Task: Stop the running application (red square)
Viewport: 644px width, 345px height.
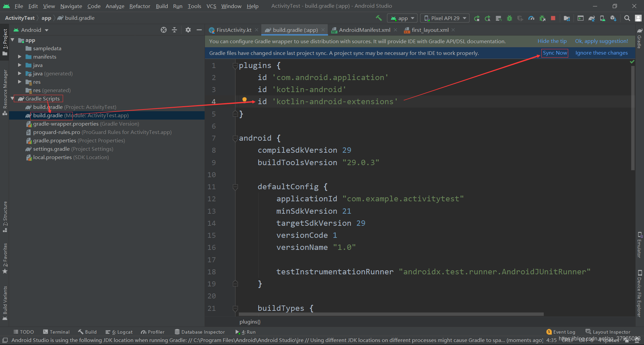Action: [x=553, y=18]
